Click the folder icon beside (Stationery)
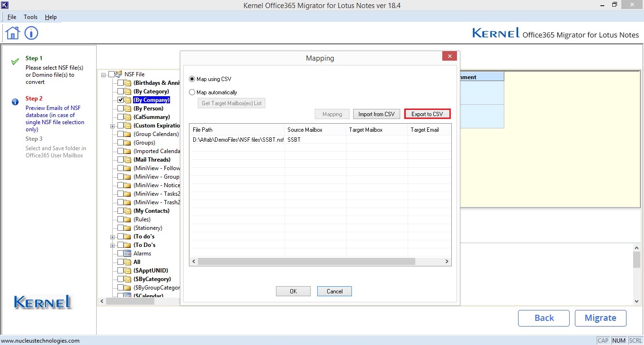The image size is (644, 345). coord(128,228)
